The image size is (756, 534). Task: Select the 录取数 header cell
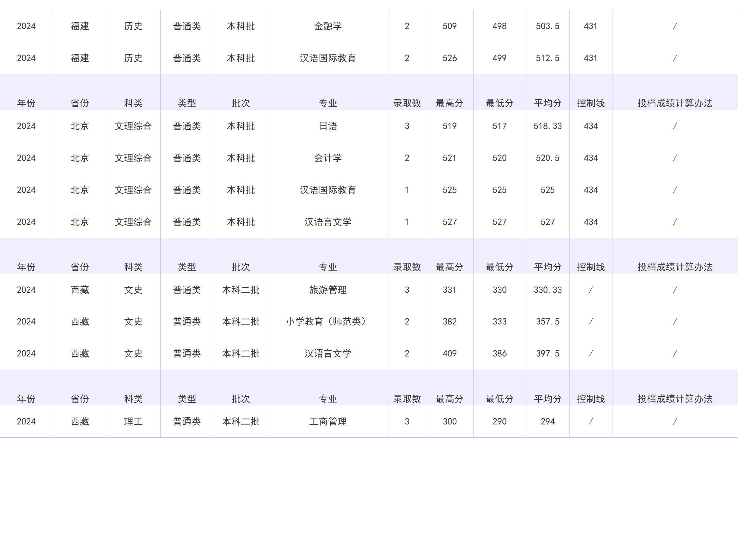[x=407, y=103]
